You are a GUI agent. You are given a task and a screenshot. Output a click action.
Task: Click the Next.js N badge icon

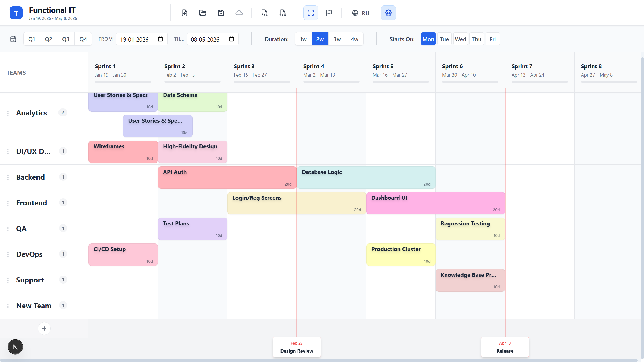click(15, 347)
